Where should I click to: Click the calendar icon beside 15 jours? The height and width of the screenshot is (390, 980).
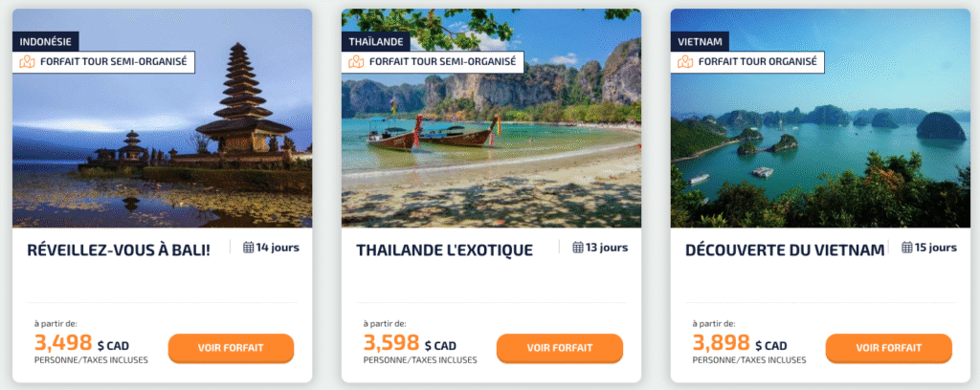click(907, 248)
